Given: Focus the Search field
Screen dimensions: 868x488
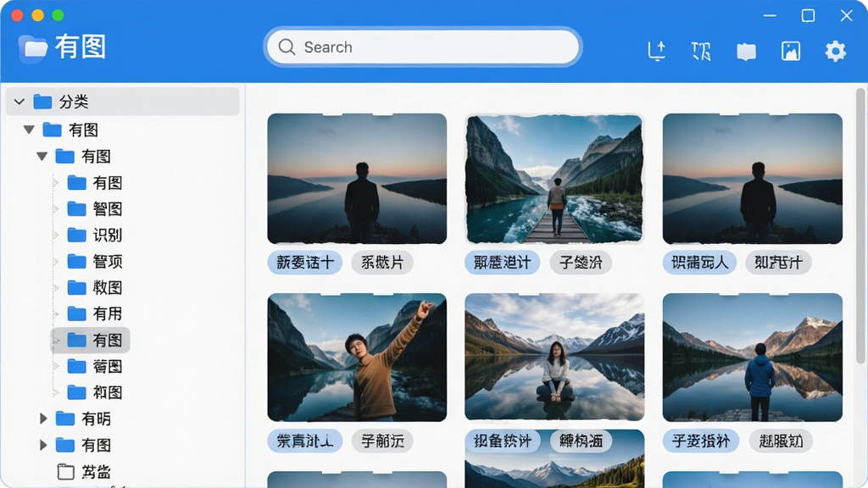Looking at the screenshot, I should (423, 47).
